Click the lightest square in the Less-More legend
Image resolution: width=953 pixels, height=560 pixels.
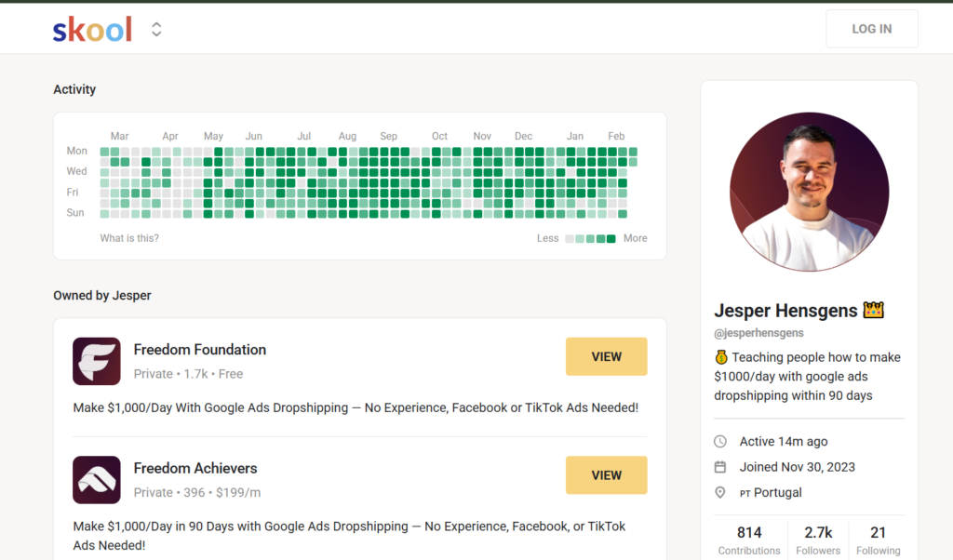[x=570, y=238]
